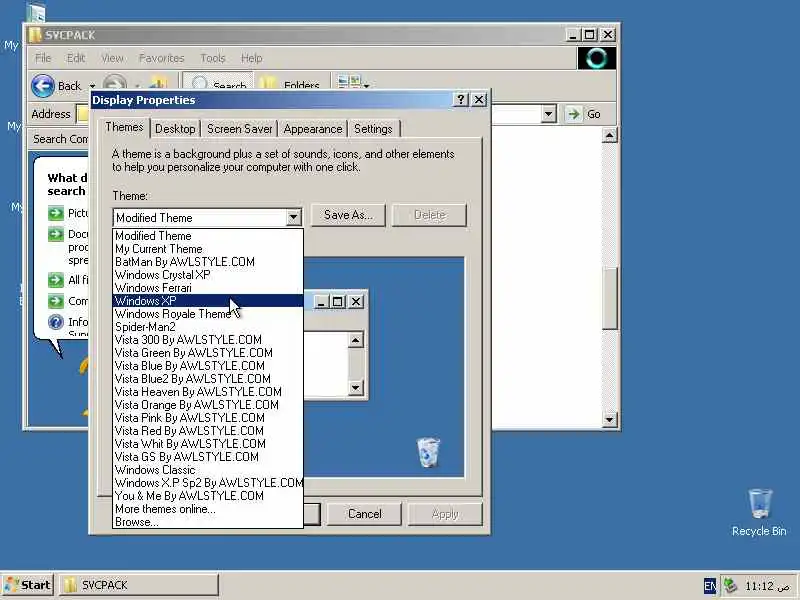Click the Apply button
Screen dimensions: 800x600
click(445, 514)
